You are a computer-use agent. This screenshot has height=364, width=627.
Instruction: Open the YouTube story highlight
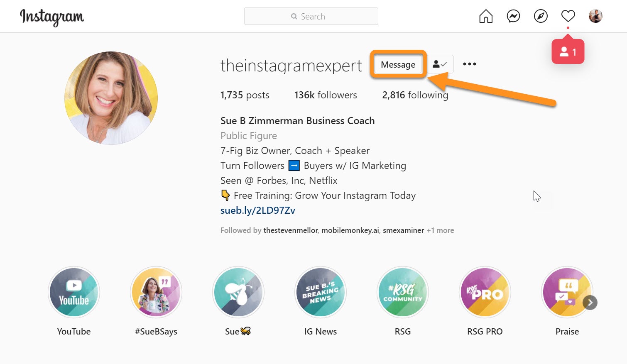tap(74, 292)
